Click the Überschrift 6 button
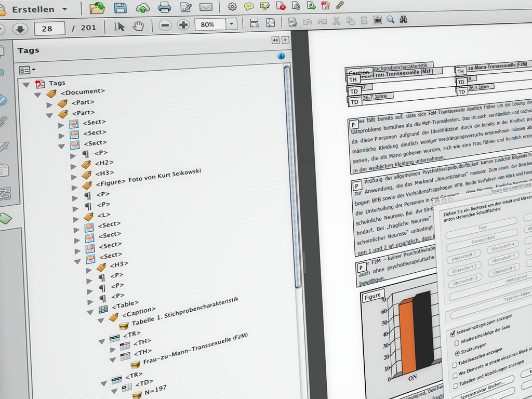The width and height of the screenshot is (532, 399). pos(504,270)
